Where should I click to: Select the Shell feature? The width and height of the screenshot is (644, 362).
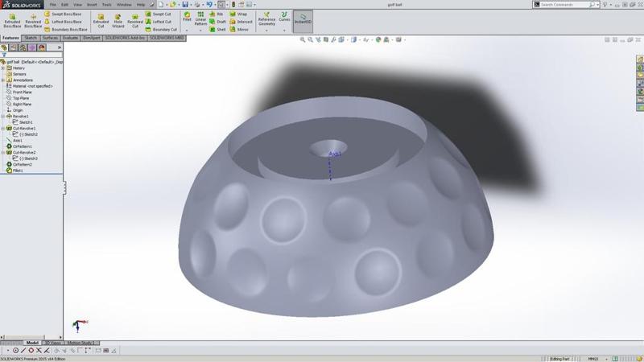click(217, 29)
